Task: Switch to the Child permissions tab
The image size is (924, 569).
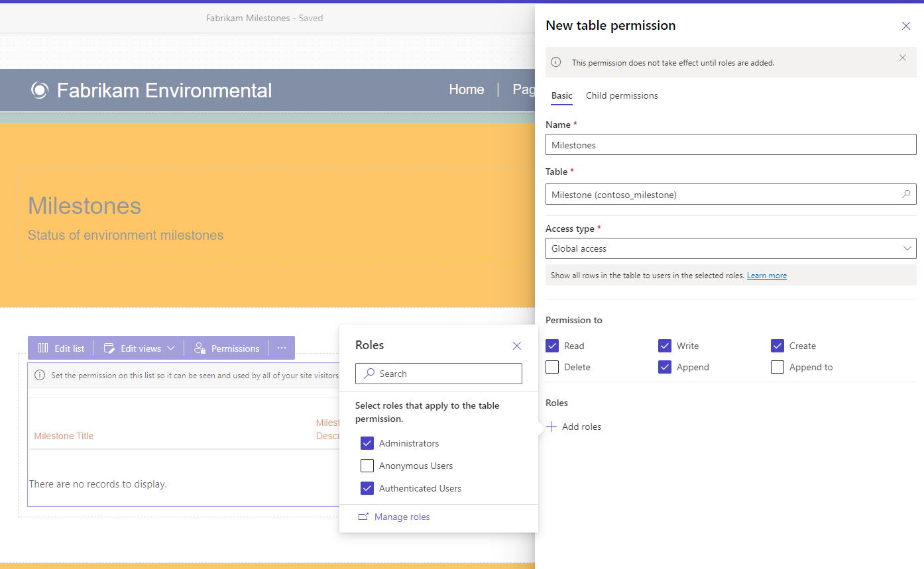Action: [622, 95]
